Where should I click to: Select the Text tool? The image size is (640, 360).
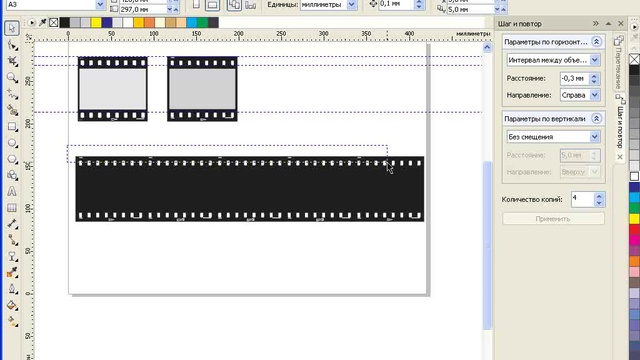pos(12,191)
